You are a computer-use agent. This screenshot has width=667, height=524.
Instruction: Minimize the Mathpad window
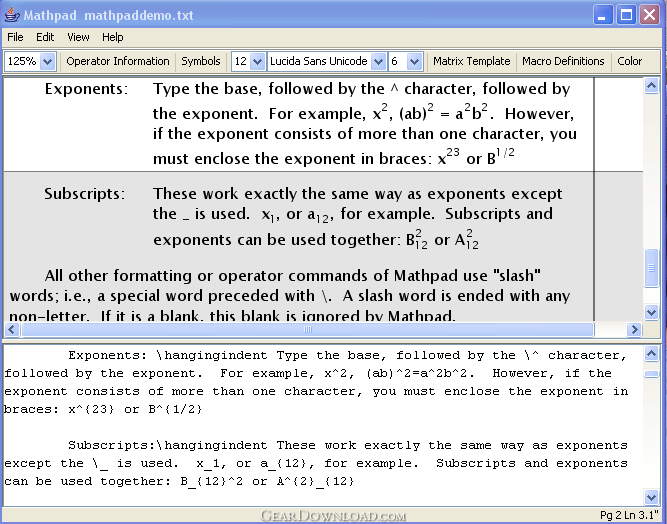pos(603,15)
